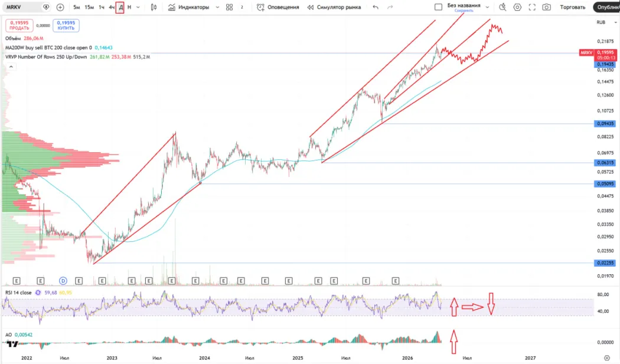Switch to 5м timeframe
The height and width of the screenshot is (364, 620).
tap(77, 7)
